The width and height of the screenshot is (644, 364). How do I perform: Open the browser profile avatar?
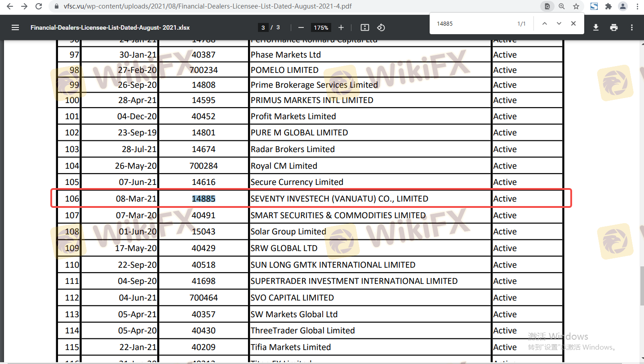623,6
